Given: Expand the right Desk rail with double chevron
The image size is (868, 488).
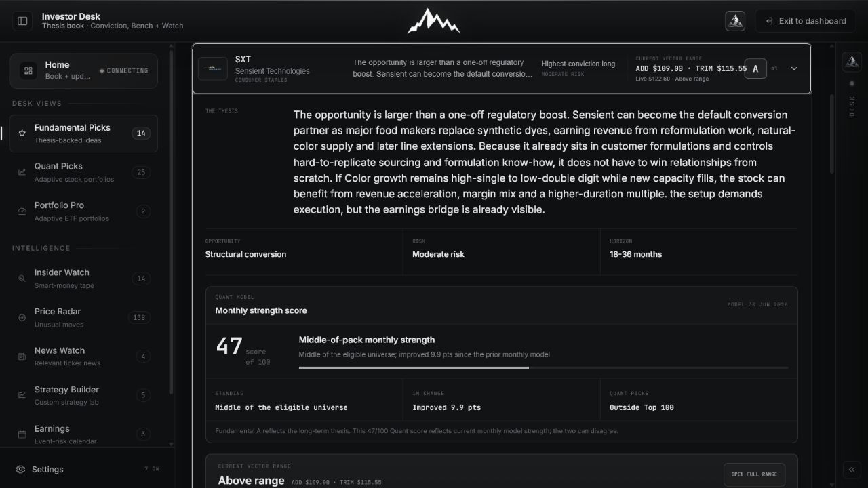Looking at the screenshot, I should pyautogui.click(x=852, y=470).
